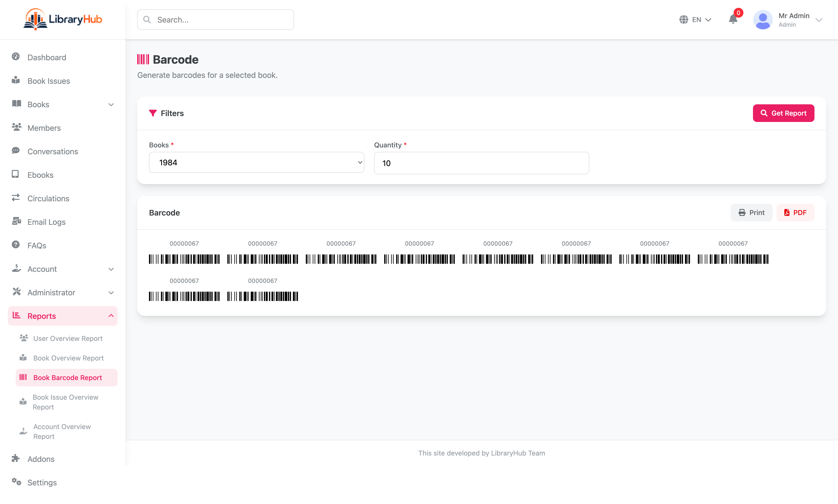The height and width of the screenshot is (504, 838).
Task: Open the Members page link
Action: point(62,128)
